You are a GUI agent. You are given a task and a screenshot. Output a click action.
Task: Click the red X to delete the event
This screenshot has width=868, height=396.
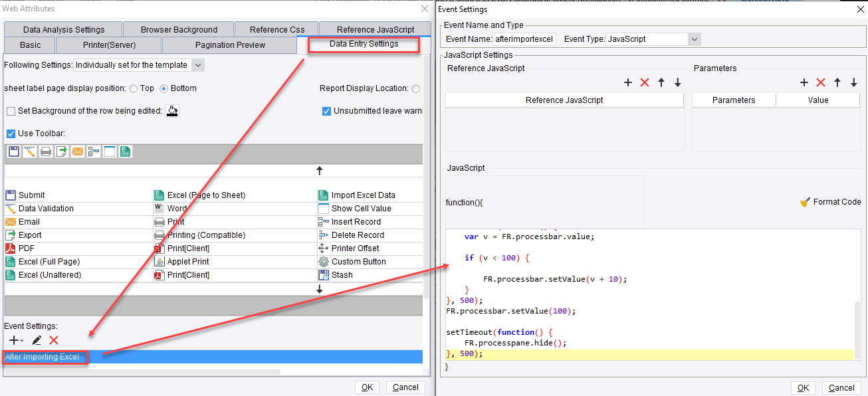coord(54,340)
